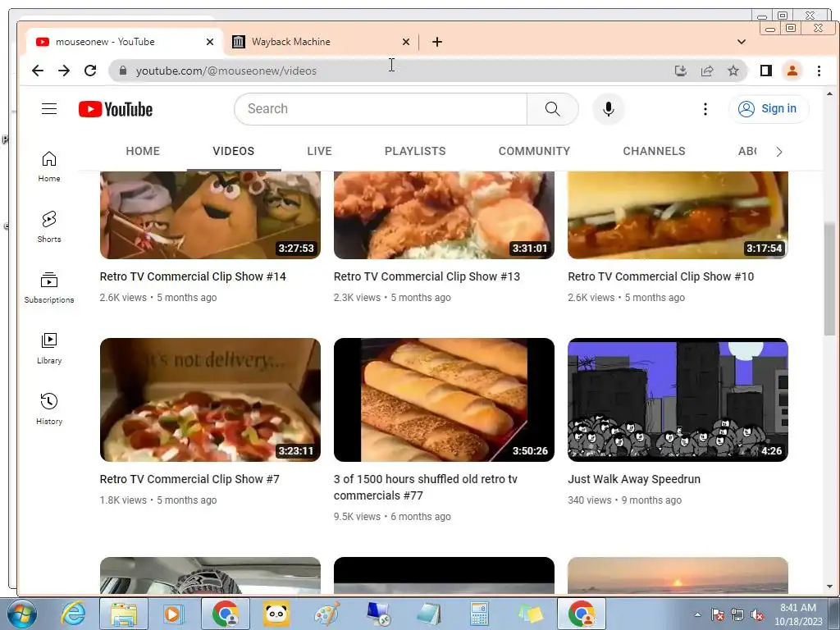Screen dimensions: 840x630
Task: Toggle the browser side panel
Action: click(766, 71)
